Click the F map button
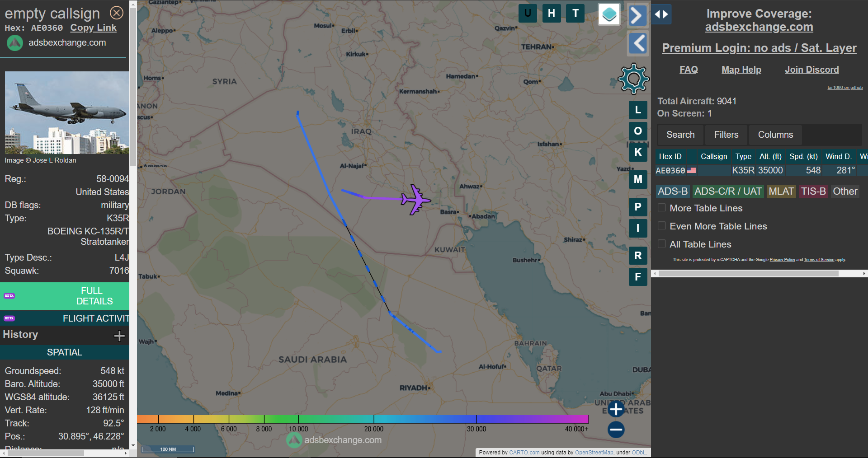This screenshot has height=458, width=868. point(638,277)
